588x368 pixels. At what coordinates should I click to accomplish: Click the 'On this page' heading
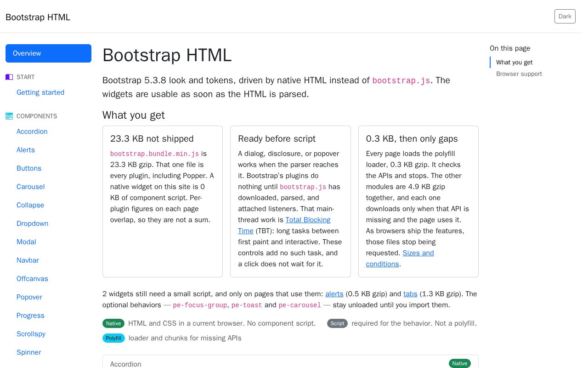coord(510,48)
